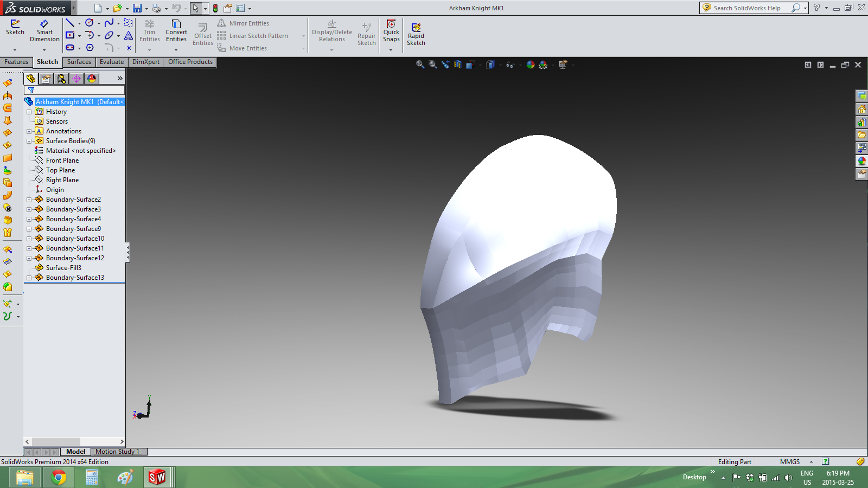The width and height of the screenshot is (868, 488).
Task: Open the Line tool dropdown arrow
Action: tap(79, 23)
